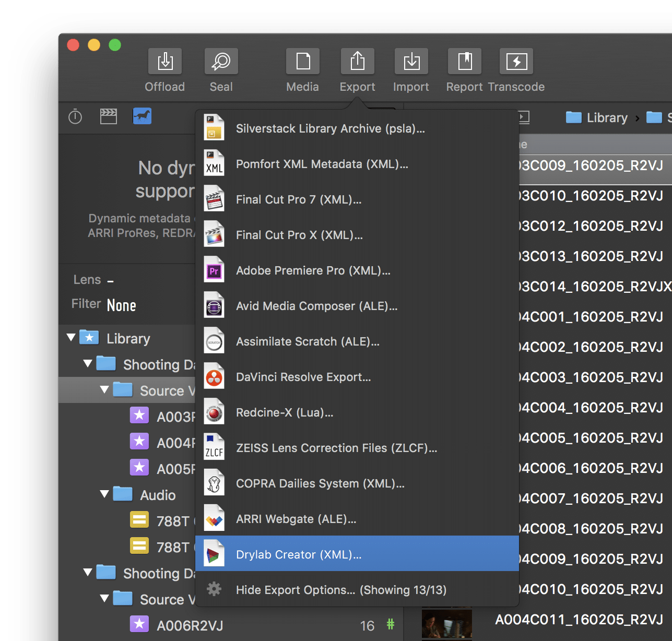Click the clip count 16 beside A006R2VJ
Screen dimensions: 672x641
pos(367,625)
